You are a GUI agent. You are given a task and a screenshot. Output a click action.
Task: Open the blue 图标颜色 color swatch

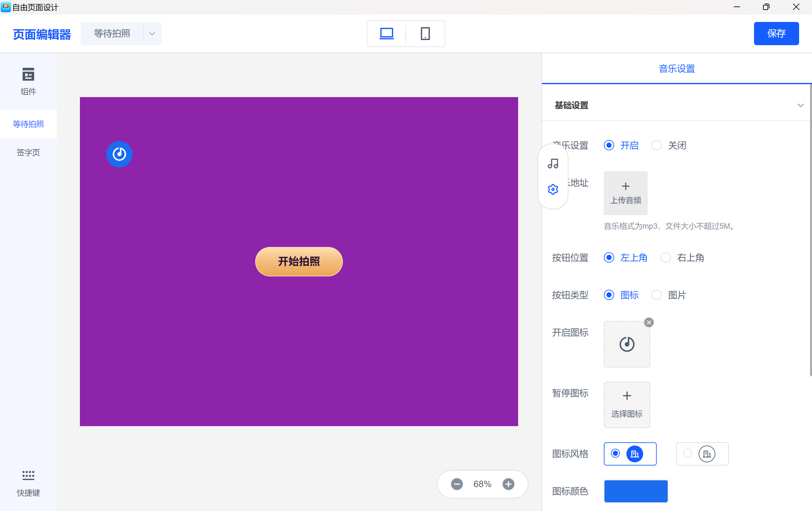click(x=635, y=491)
